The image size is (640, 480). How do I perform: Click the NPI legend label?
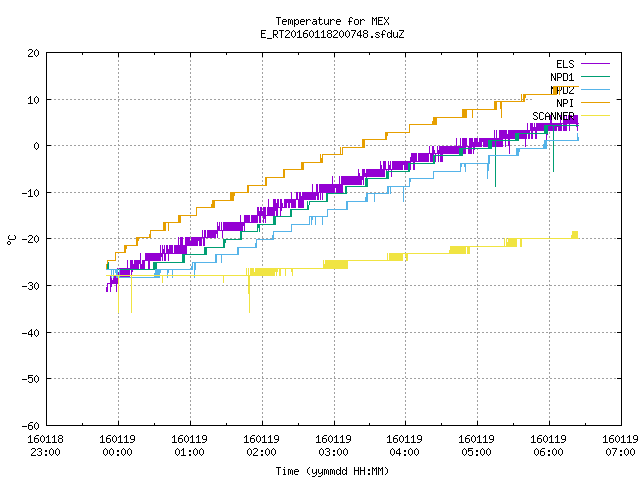[x=565, y=103]
